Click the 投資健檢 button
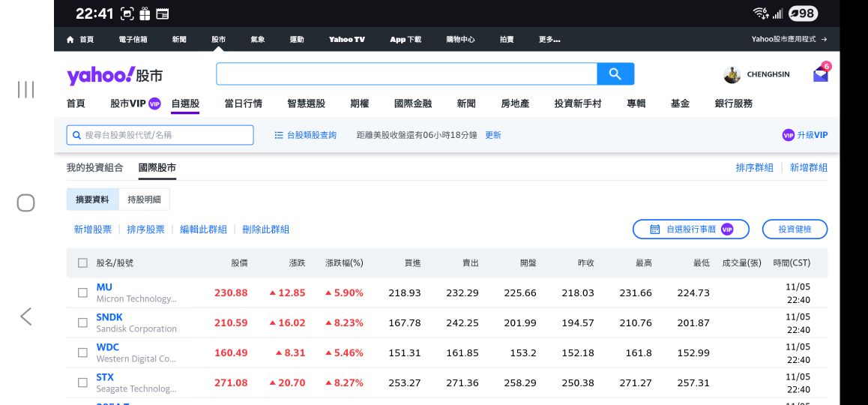Viewport: 868px width, 405px height. pos(795,229)
